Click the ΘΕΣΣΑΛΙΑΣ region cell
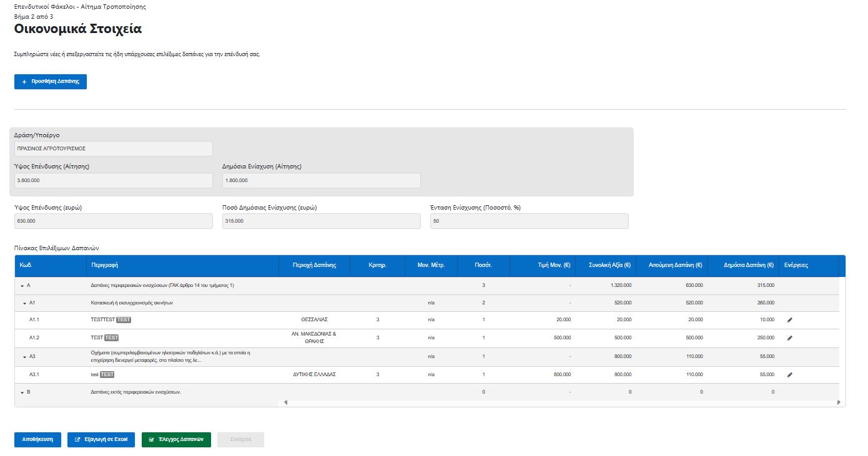Viewport: 868px width, 456px height. coord(314,320)
